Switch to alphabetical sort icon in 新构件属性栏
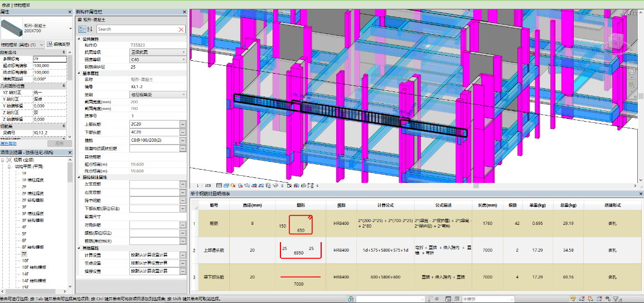Viewport: 644px width, 303px height. coord(90,29)
